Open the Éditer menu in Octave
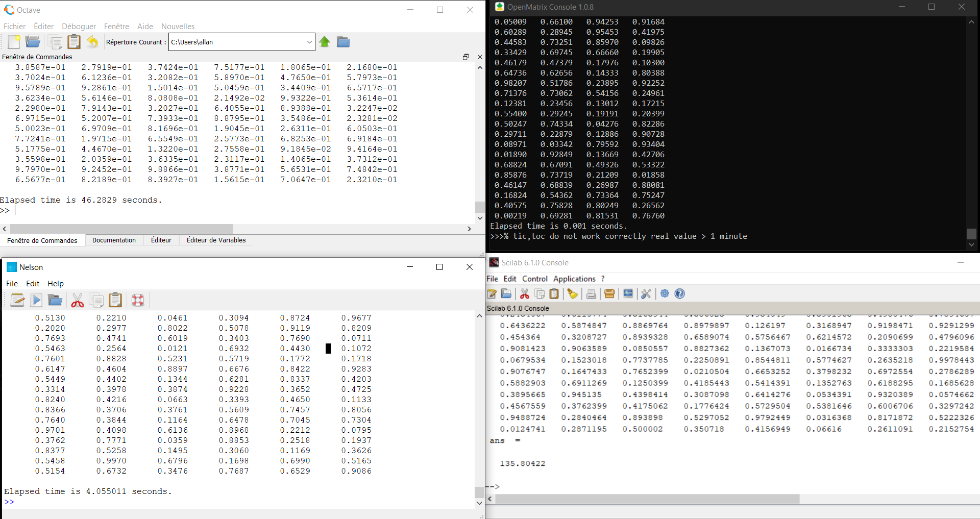 [x=44, y=27]
